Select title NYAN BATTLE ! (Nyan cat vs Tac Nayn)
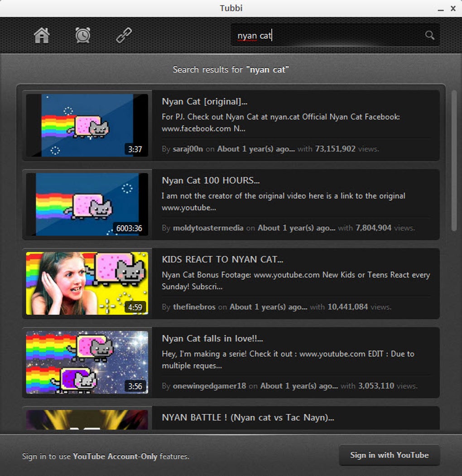The width and height of the screenshot is (462, 476). click(x=248, y=418)
